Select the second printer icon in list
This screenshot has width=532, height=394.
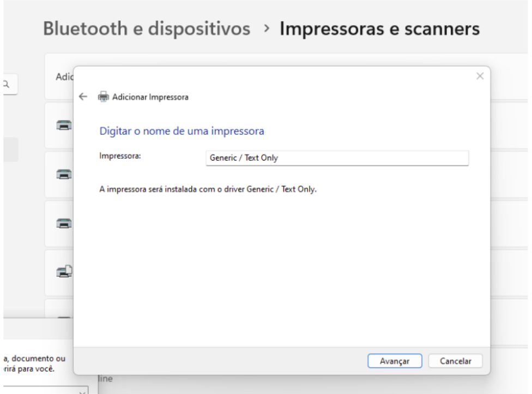click(x=64, y=175)
